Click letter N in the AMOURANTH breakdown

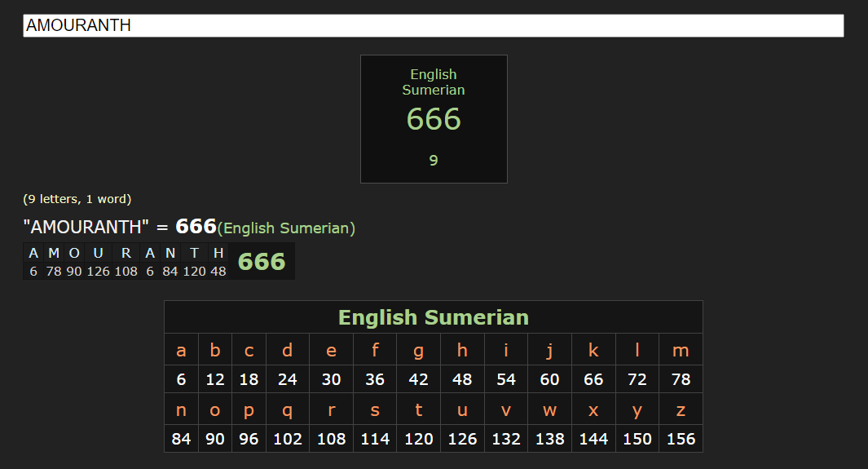pos(170,253)
